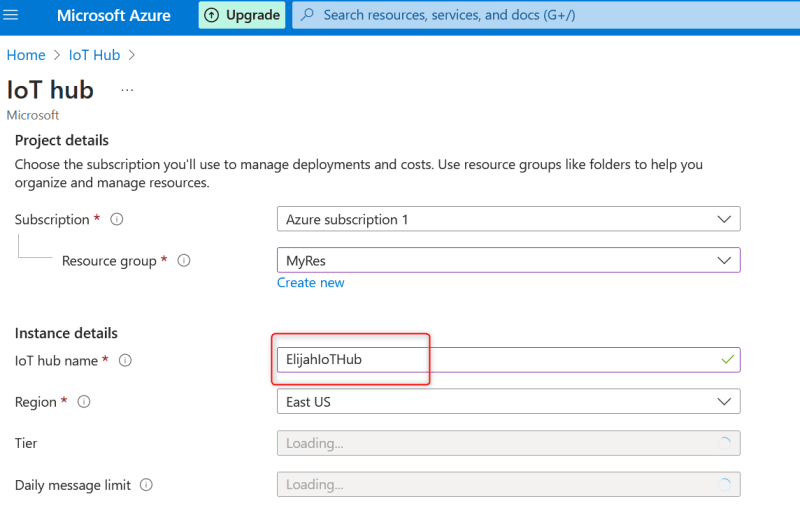Click the Resource group info icon
800x522 pixels.
pos(184,261)
